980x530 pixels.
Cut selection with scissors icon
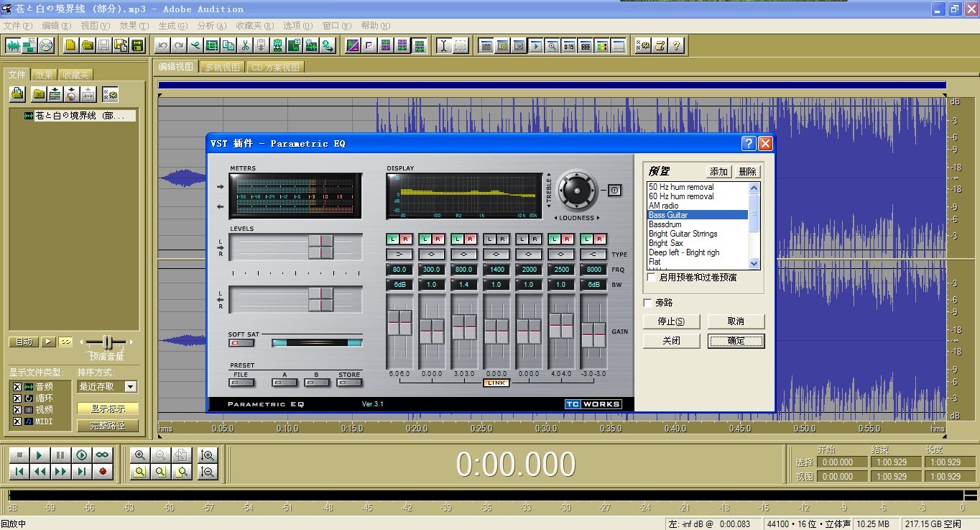(244, 45)
